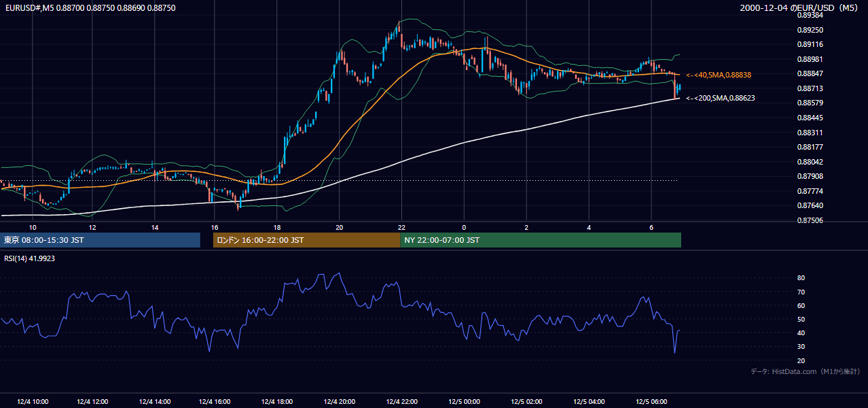The image size is (868, 408).
Task: Click hour tick 22 under the price chart
Action: (401, 227)
